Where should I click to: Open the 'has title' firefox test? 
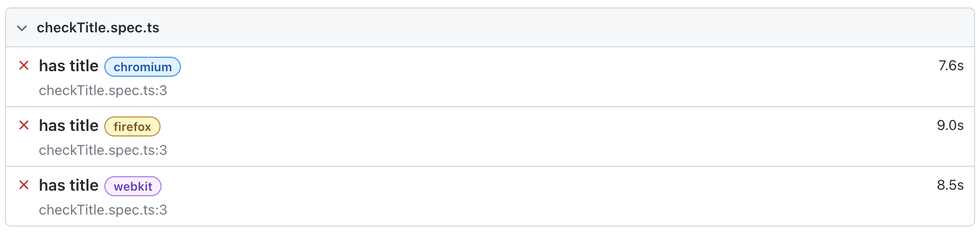(x=69, y=125)
